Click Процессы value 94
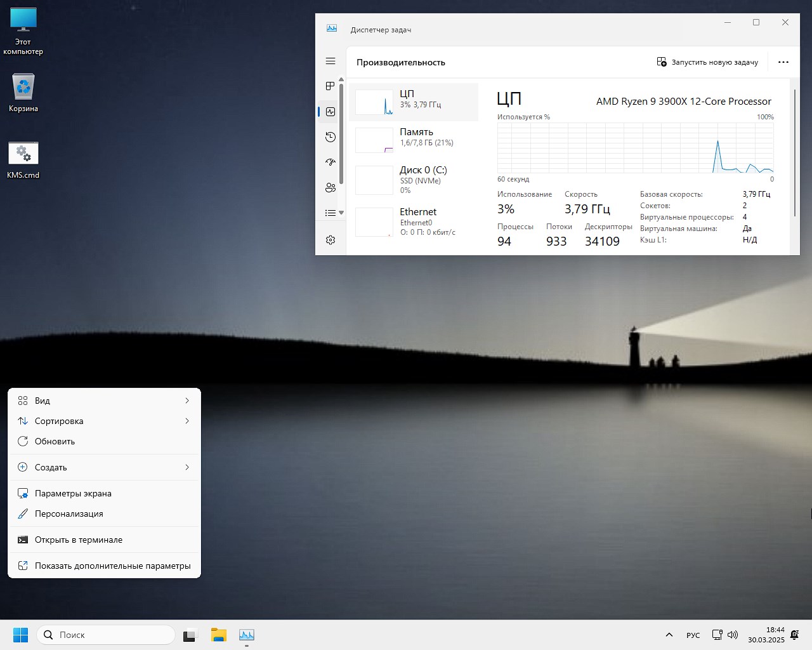The width and height of the screenshot is (812, 650). [504, 241]
